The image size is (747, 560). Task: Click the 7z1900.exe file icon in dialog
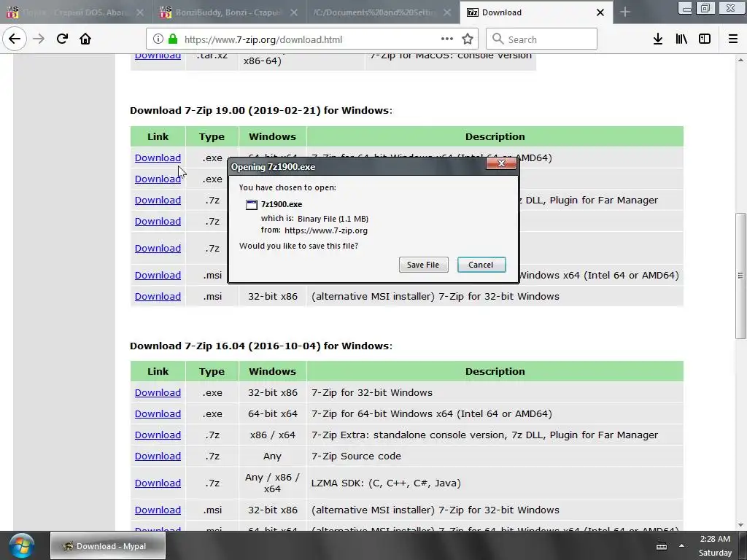coord(251,205)
